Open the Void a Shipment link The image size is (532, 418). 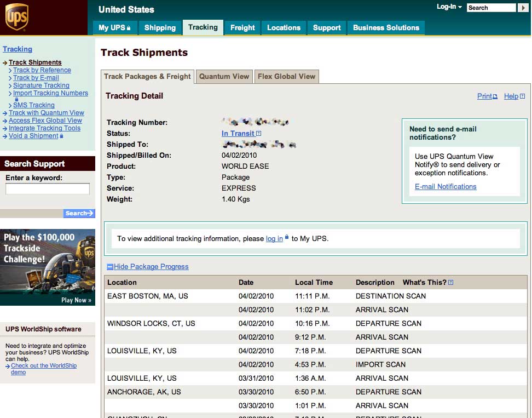pyautogui.click(x=33, y=136)
